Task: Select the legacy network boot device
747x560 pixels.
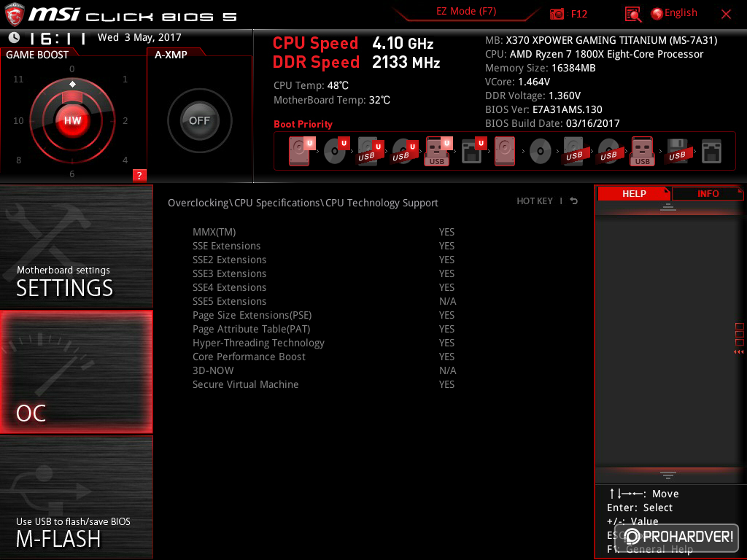Action: coord(711,151)
